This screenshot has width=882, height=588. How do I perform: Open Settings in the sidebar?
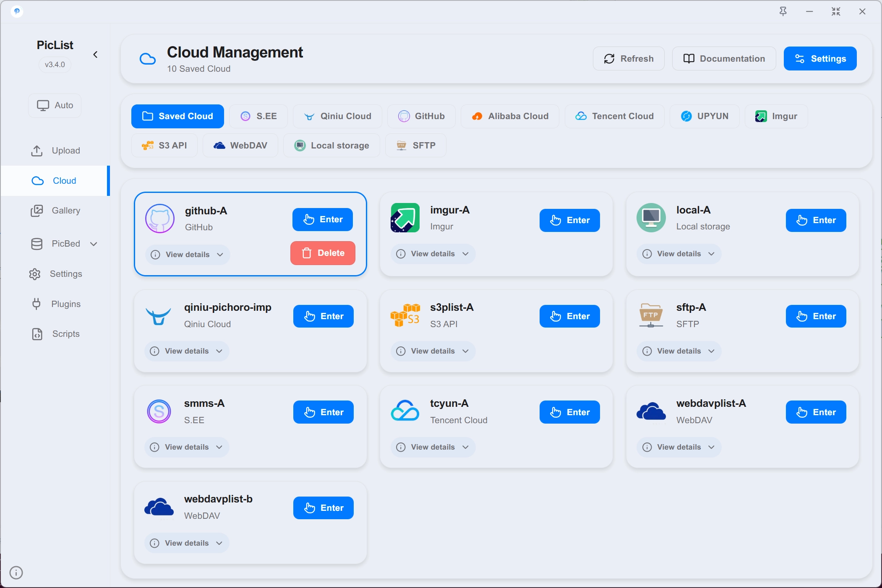coord(55,274)
